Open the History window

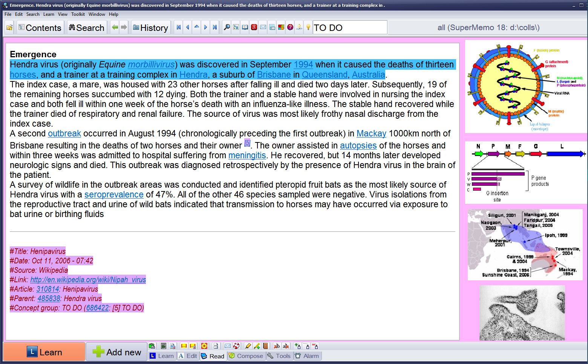(150, 28)
